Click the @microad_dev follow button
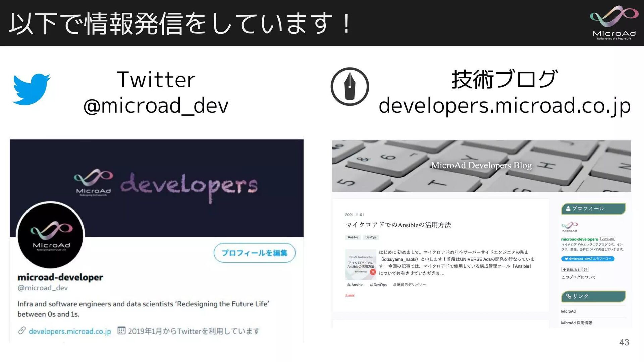Viewport: 644px width, 362px height. 588,259
